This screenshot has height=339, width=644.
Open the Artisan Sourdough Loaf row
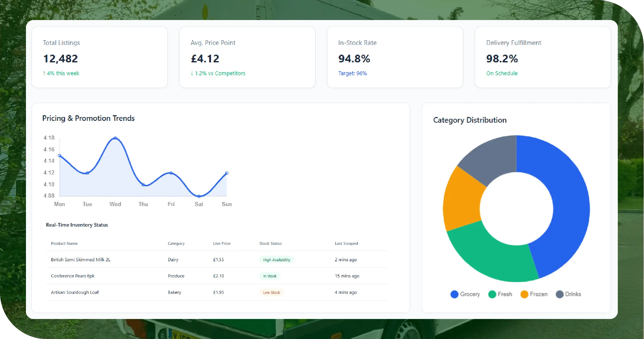click(75, 292)
